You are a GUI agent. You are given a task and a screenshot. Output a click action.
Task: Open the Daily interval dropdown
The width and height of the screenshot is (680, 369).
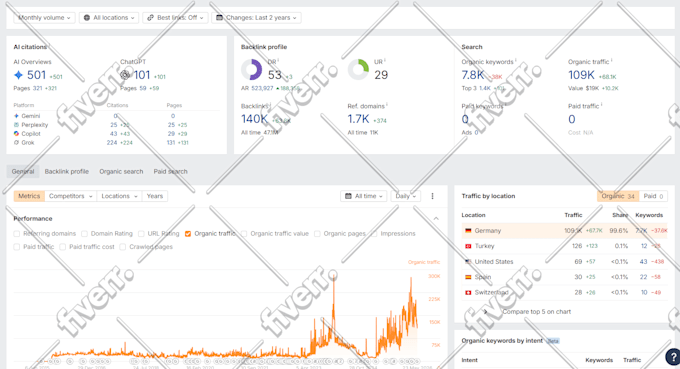point(405,196)
